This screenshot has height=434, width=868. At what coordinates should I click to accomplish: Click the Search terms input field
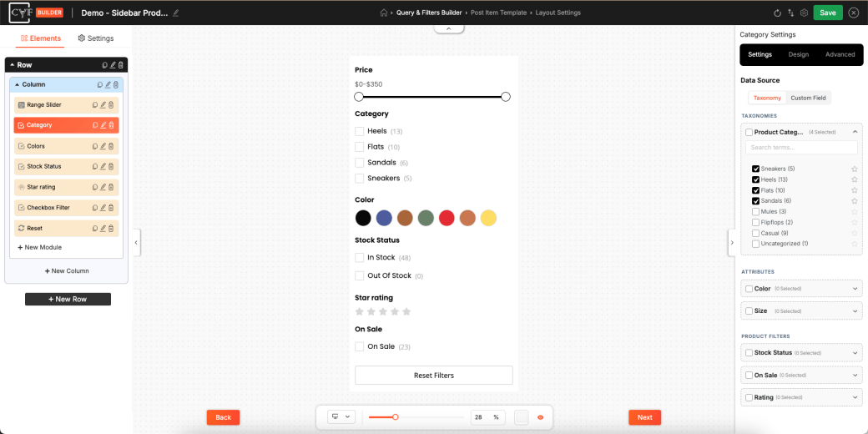pyautogui.click(x=801, y=147)
